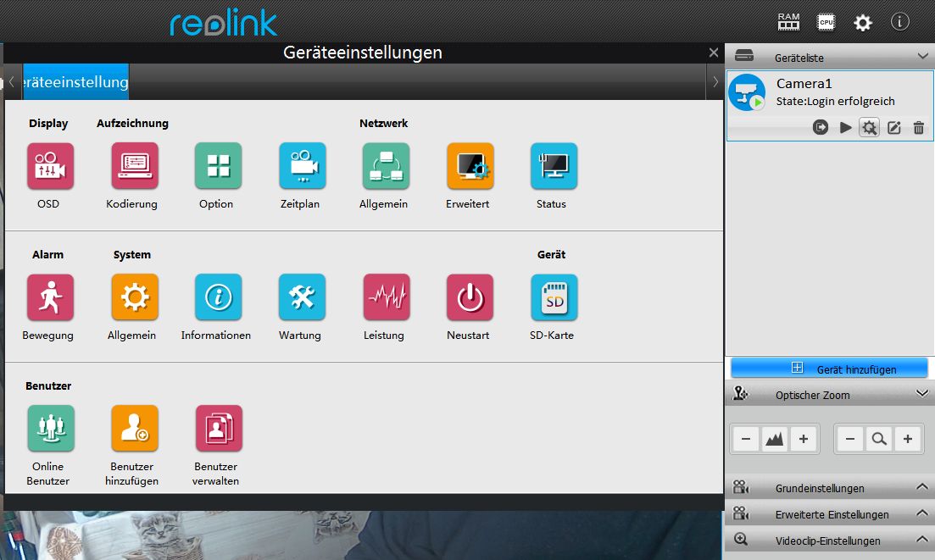Start live playback for Camera1

pyautogui.click(x=845, y=127)
